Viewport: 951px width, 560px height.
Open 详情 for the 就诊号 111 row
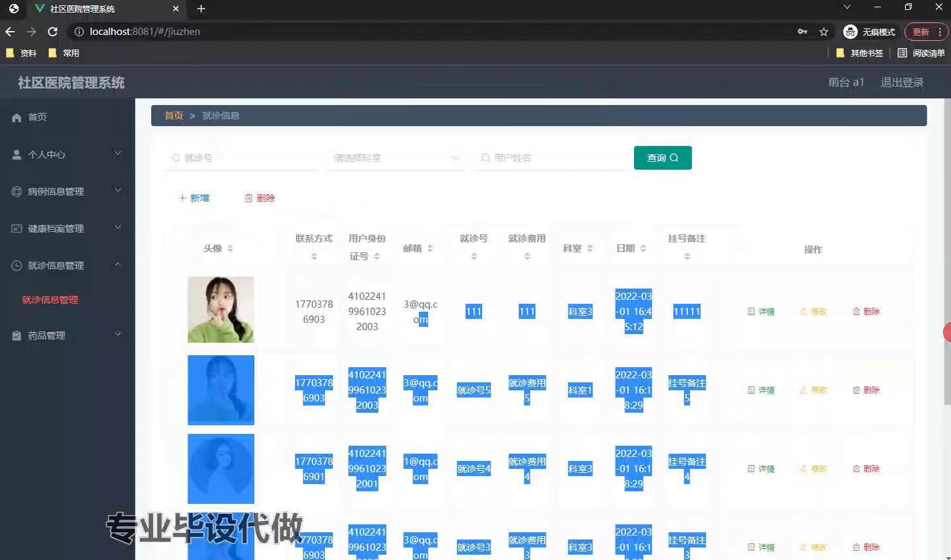pyautogui.click(x=761, y=312)
